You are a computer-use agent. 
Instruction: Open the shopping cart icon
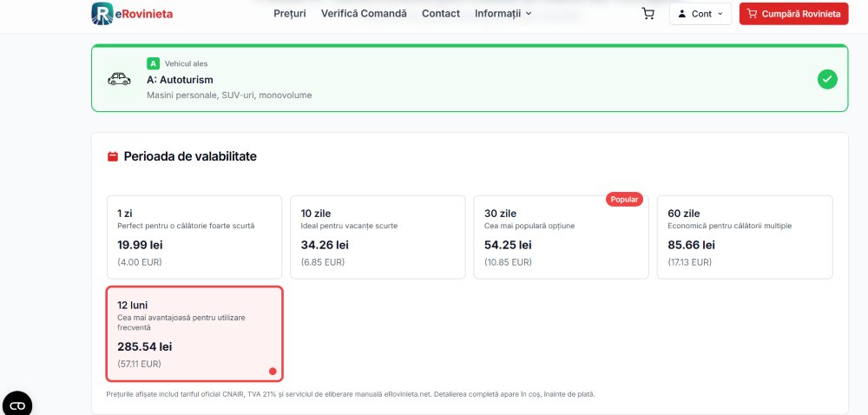point(648,14)
